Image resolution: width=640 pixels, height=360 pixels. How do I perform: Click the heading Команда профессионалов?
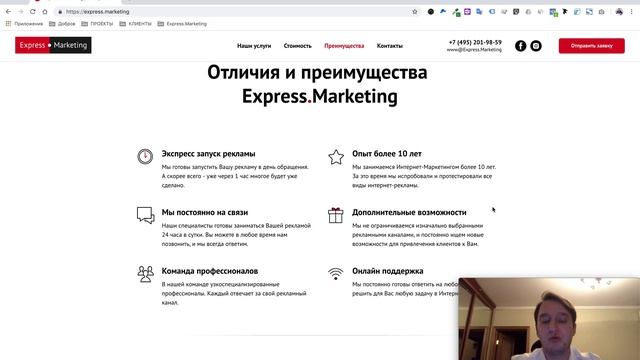(x=210, y=271)
